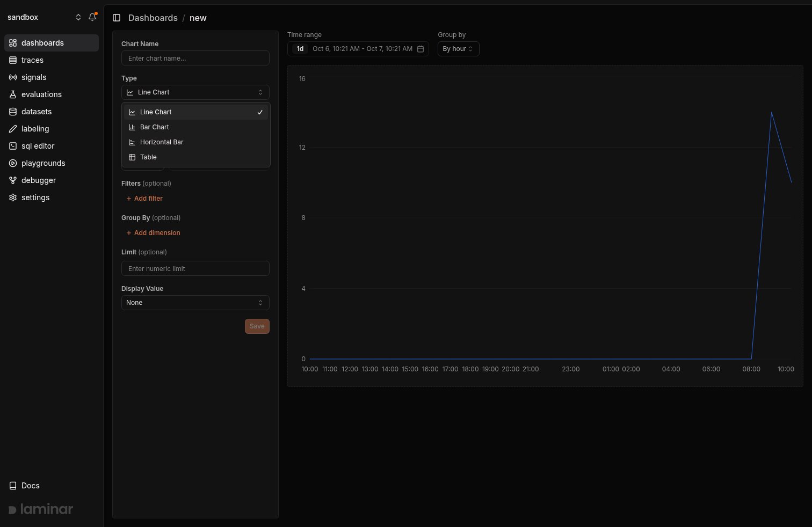Click the signals broadcast icon
812x527 pixels.
coord(13,77)
